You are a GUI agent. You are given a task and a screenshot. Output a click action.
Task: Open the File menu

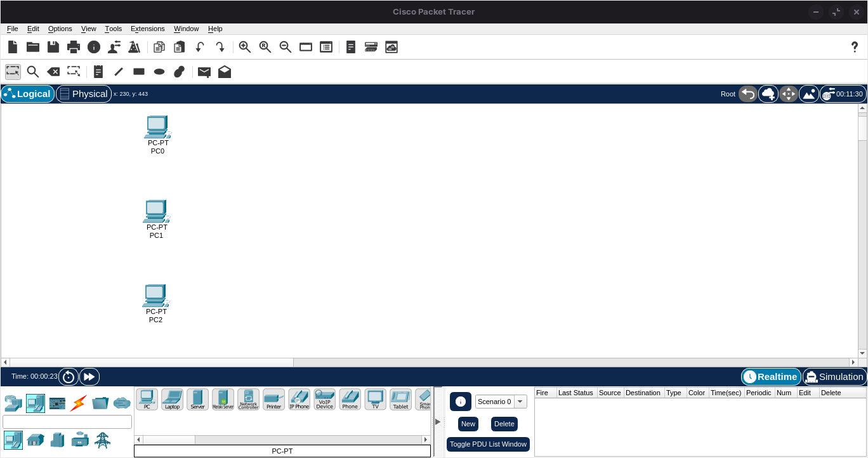pos(13,29)
